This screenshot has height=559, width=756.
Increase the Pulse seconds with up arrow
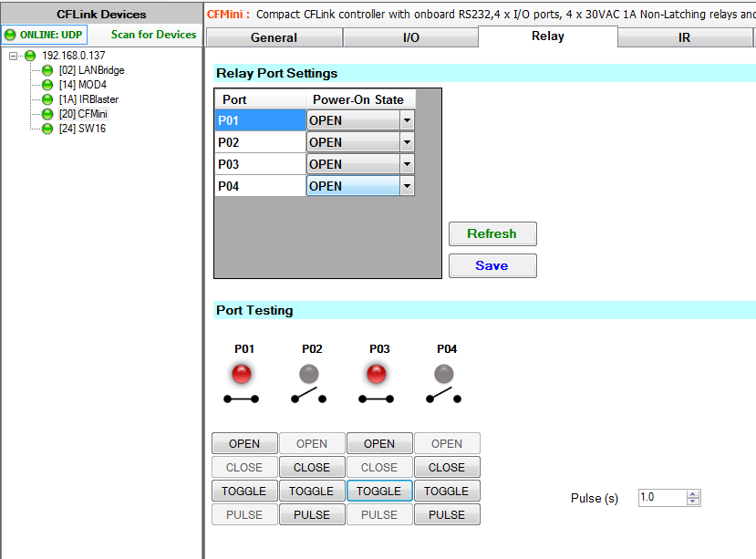[x=693, y=494]
